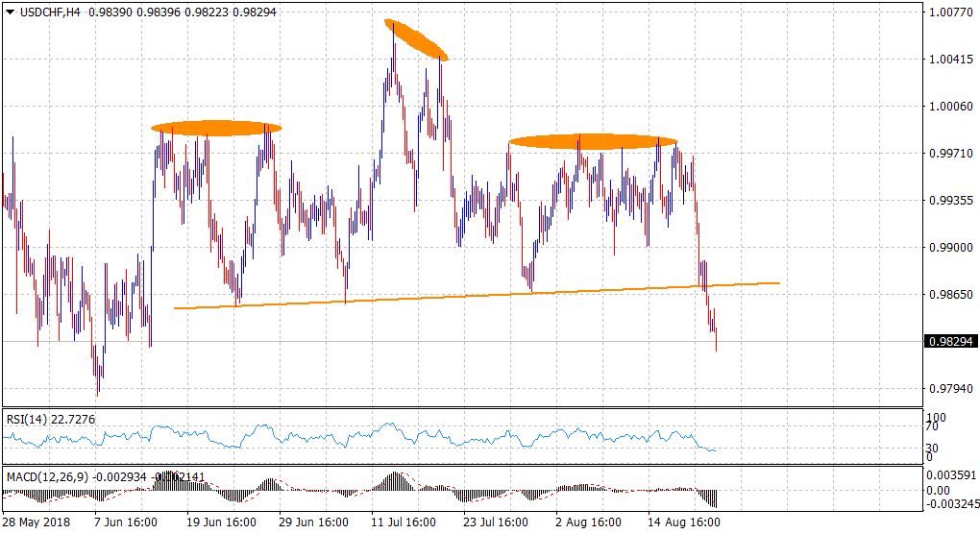Click the triangle arrow beside USDCHF,H4
This screenshot has height=534, width=980.
[x=10, y=11]
